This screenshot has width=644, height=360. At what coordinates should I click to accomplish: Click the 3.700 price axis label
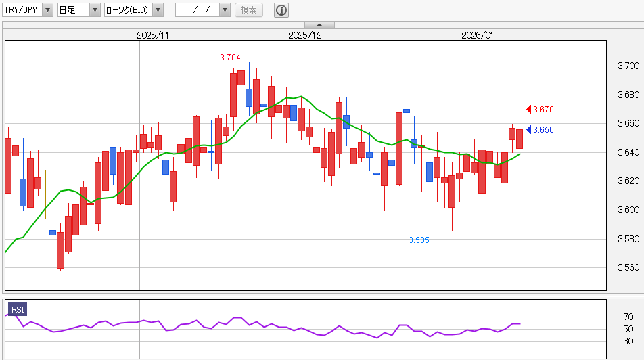pyautogui.click(x=628, y=66)
